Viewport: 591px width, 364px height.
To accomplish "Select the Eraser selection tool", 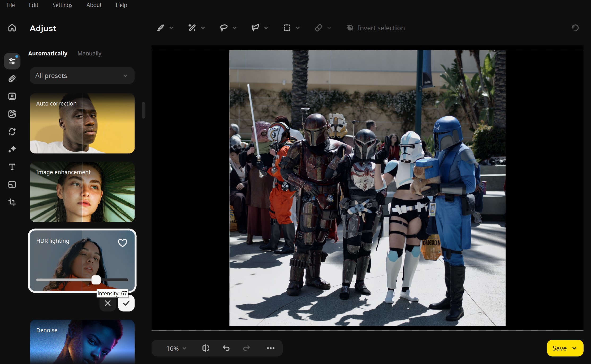I will point(318,28).
